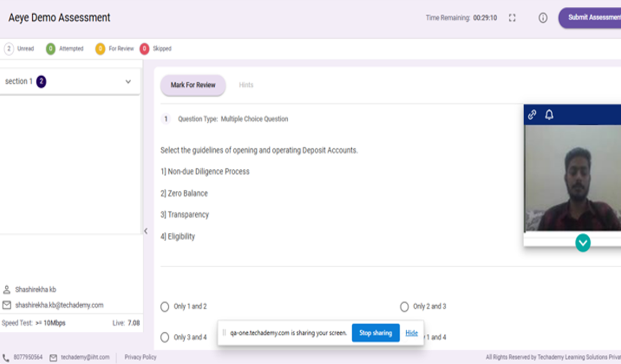The width and height of the screenshot is (621, 364).
Task: Click the Submit Assessment button
Action: (591, 18)
